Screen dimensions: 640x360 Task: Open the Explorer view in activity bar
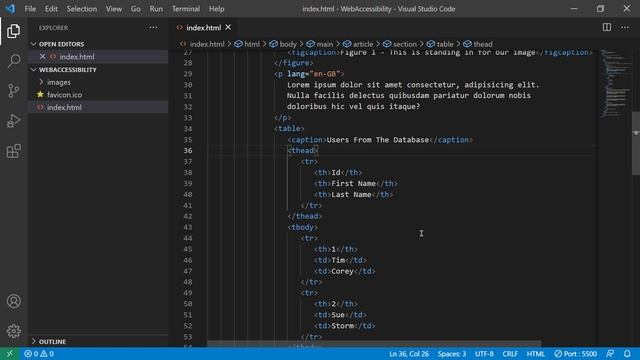click(13, 31)
